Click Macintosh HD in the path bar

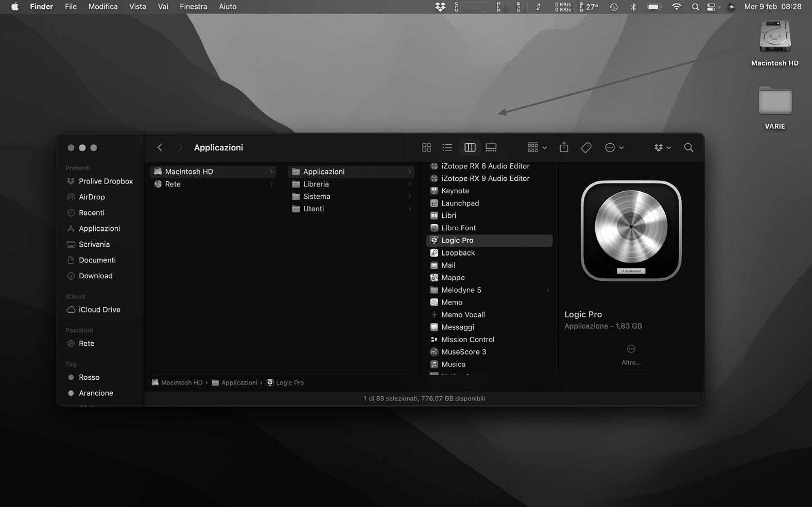point(177,382)
